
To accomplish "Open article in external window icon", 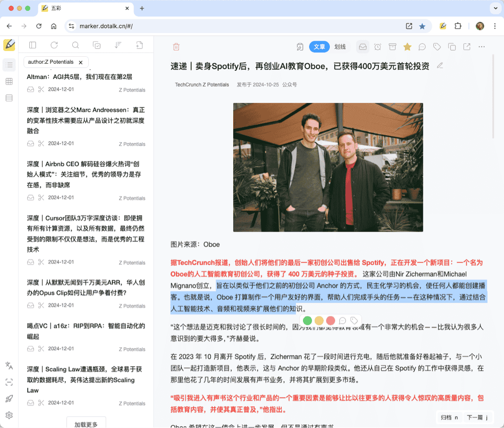I will 467,47.
